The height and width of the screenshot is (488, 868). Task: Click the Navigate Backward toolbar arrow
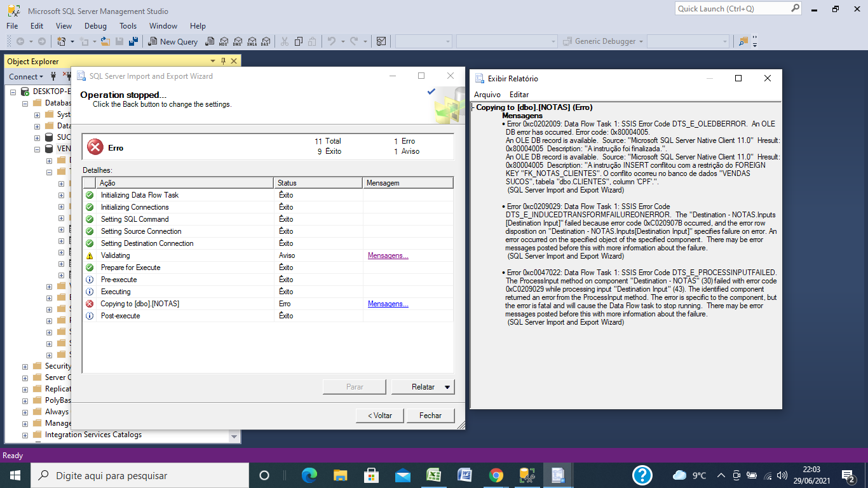[x=20, y=41]
